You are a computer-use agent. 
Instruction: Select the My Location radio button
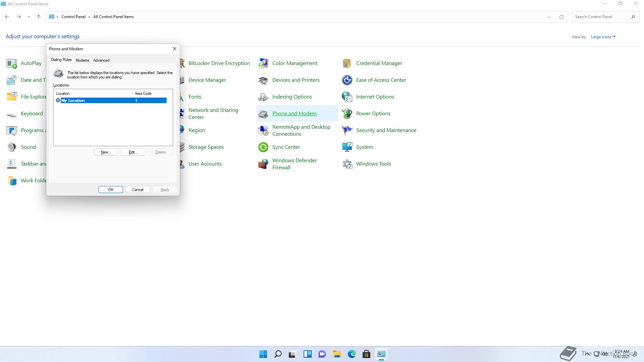(58, 101)
